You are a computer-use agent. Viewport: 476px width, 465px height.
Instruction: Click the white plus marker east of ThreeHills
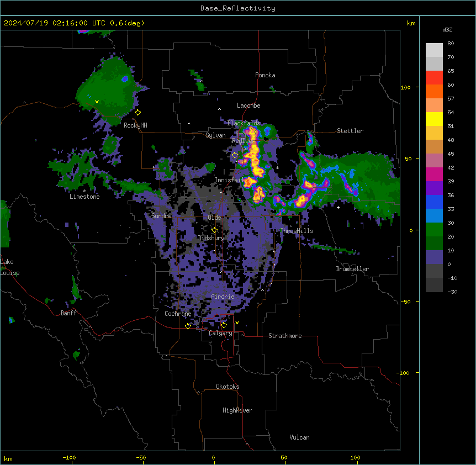[338, 207]
